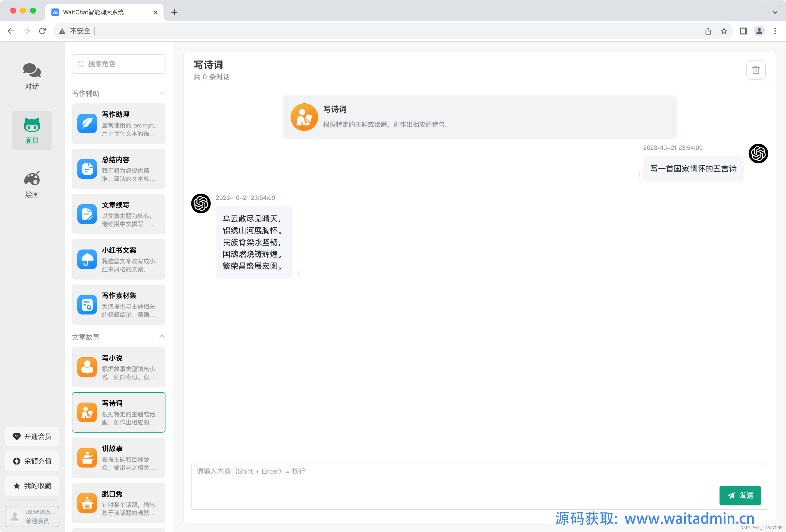
Task: Click the 脱口秀 orange icon
Action: coord(87,503)
